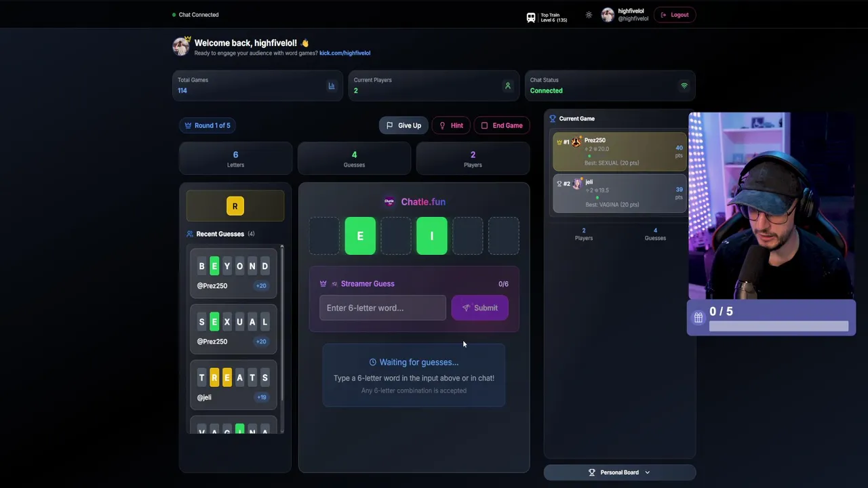
Task: Click the flag icon on Give Up
Action: [x=389, y=125]
